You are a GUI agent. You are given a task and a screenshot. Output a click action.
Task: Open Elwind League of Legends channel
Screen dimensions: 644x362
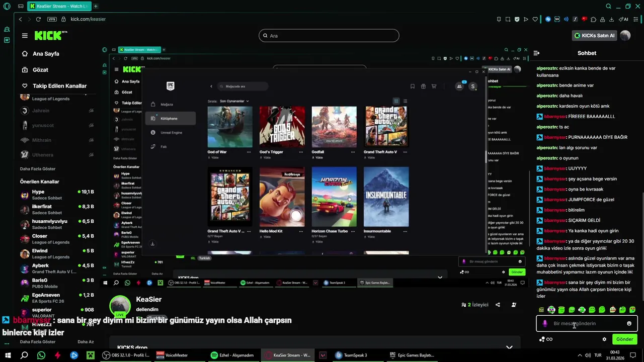coord(57,254)
